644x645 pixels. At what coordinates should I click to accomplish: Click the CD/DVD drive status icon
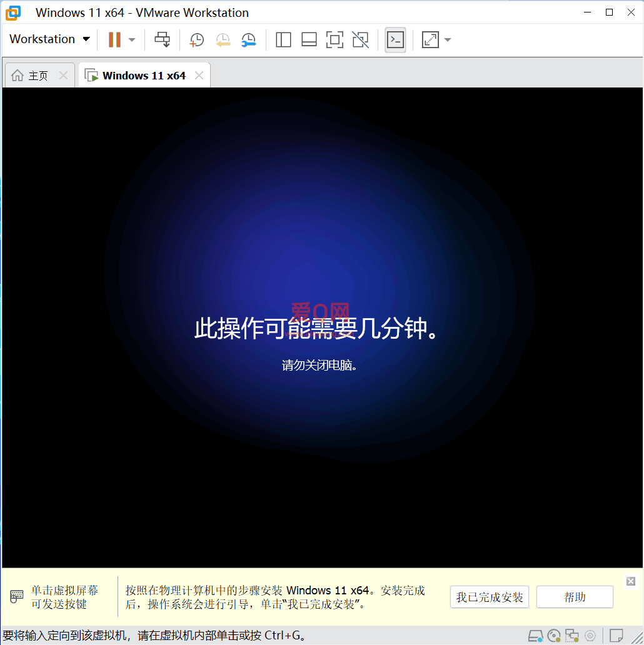[553, 636]
